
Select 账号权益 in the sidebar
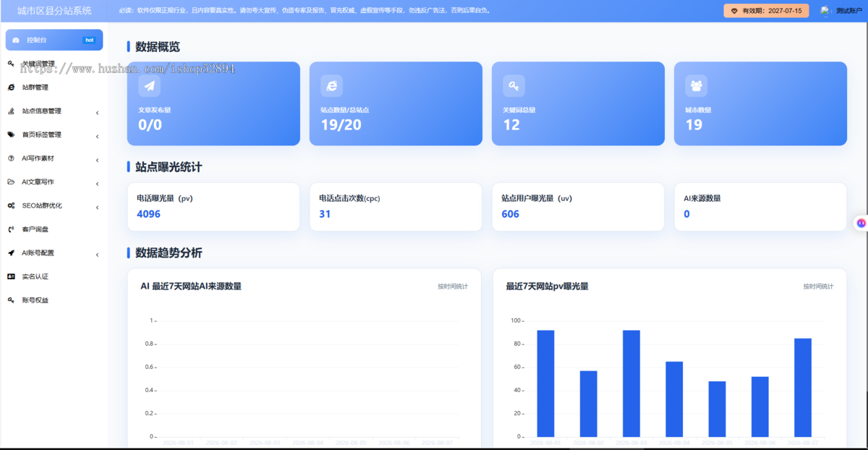coord(54,300)
